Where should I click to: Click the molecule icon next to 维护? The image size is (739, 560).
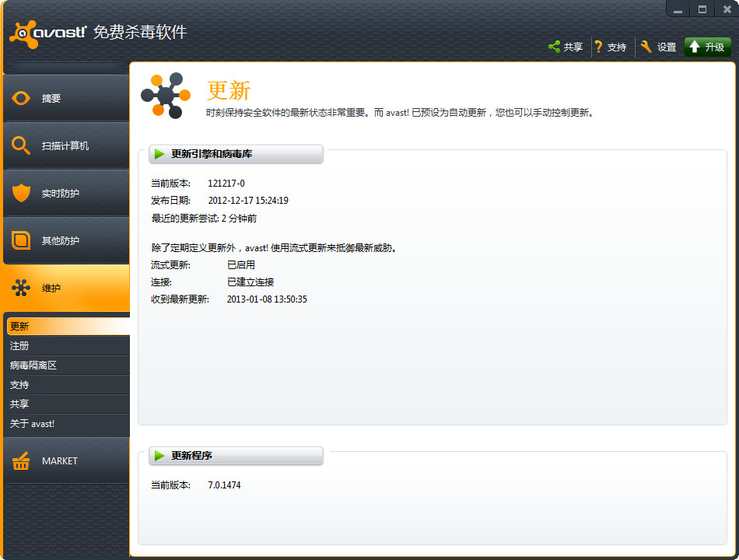[x=21, y=288]
